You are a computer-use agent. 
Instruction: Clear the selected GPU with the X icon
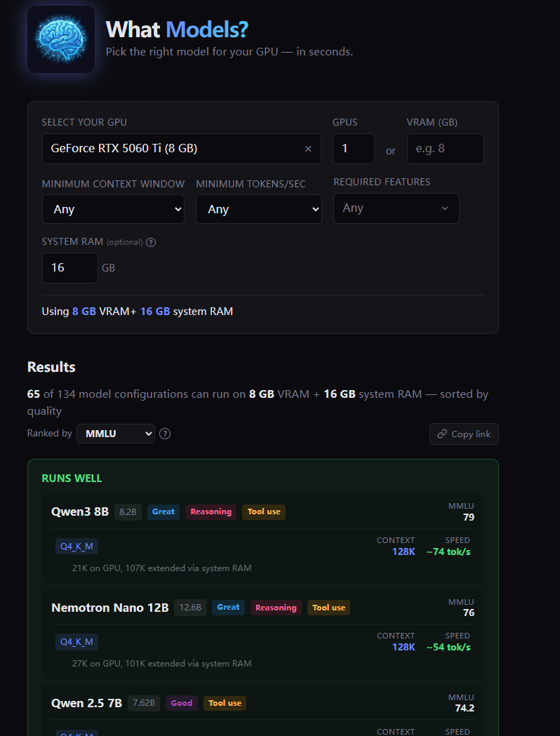tap(308, 149)
